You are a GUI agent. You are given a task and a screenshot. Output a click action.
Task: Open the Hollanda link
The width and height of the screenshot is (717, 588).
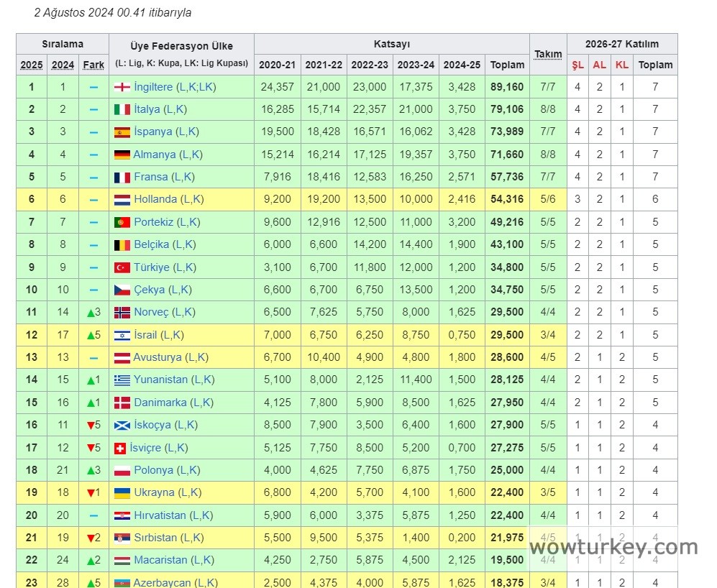[155, 199]
